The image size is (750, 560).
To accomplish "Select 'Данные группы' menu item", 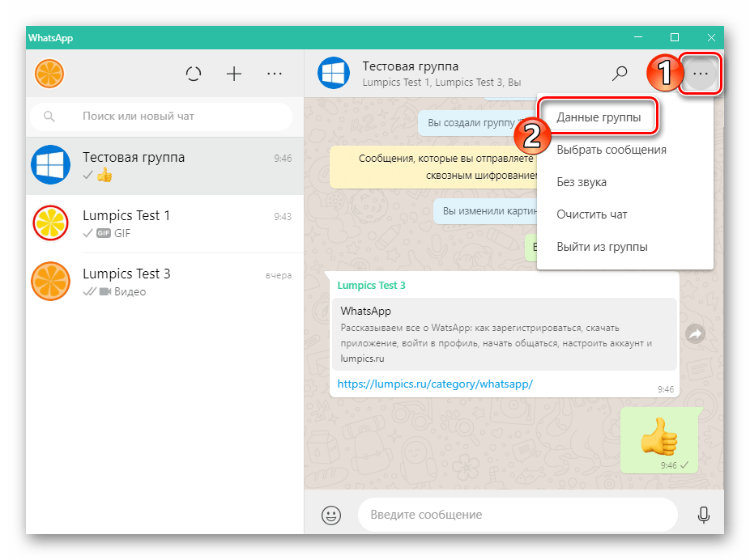I will pyautogui.click(x=599, y=117).
